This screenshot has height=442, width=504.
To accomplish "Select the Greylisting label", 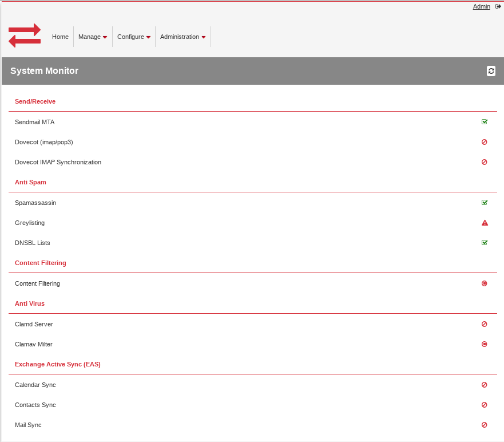I will tap(30, 223).
